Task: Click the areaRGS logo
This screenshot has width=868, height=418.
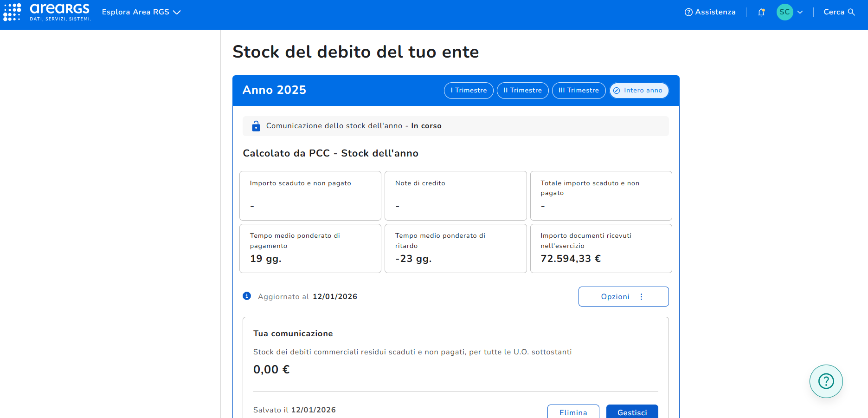Action: pos(60,12)
